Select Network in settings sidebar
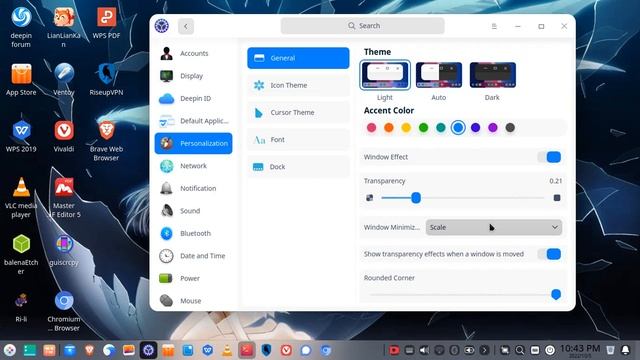The image size is (640, 360). coord(193,166)
